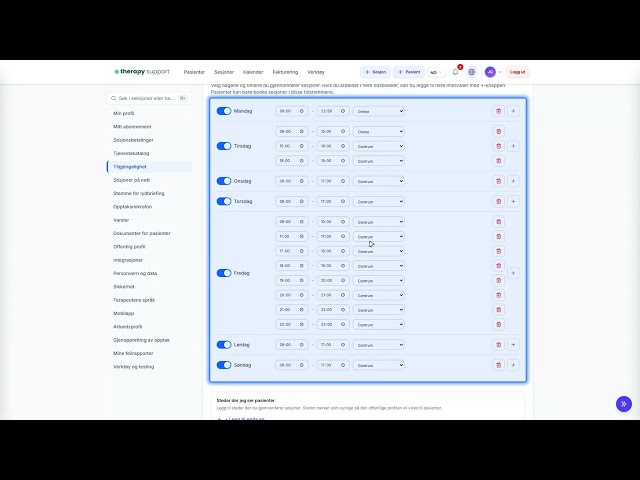Open Onsdag's Centrum location dropdown
640x480 pixels.
click(379, 181)
